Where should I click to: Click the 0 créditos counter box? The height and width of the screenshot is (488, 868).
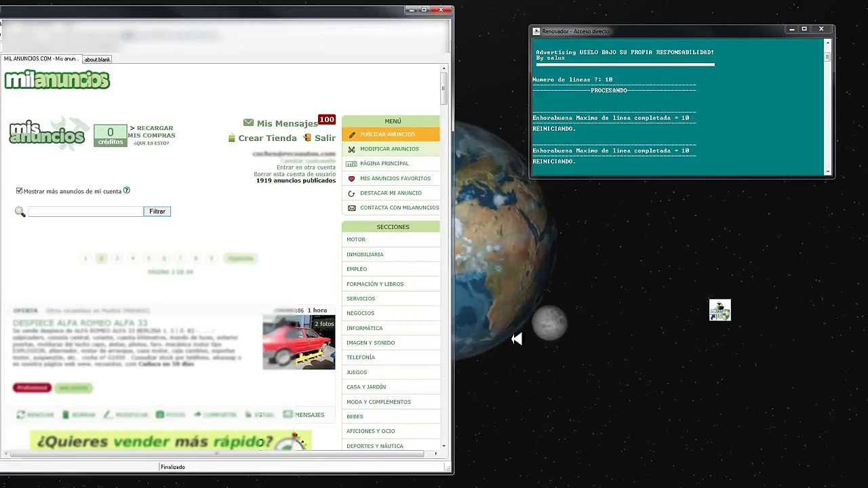click(x=111, y=136)
